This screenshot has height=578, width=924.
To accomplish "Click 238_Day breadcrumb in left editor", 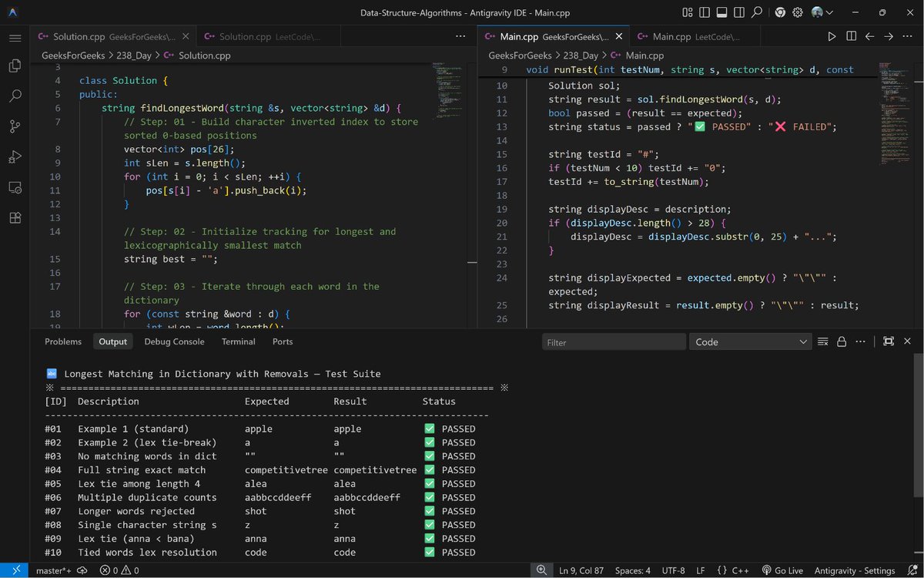I will pos(134,55).
